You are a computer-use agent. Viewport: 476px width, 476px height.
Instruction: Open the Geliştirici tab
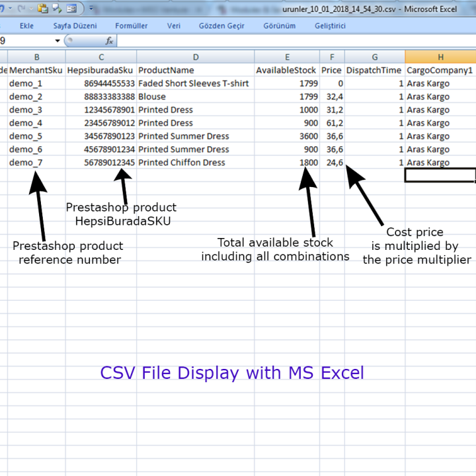pos(330,26)
